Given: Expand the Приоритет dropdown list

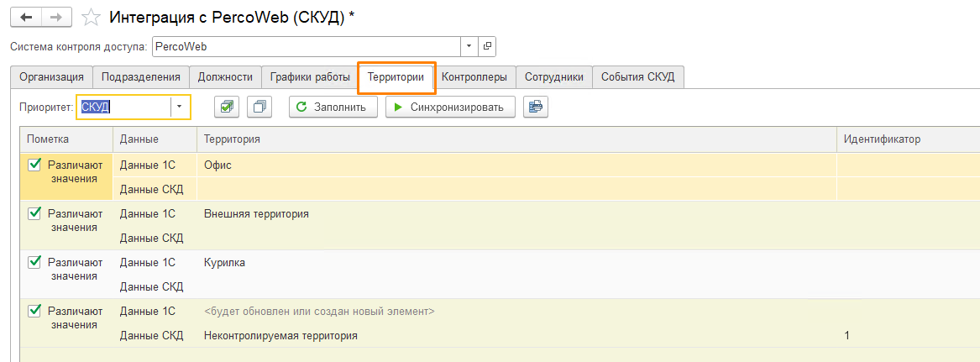Looking at the screenshot, I should (180, 107).
